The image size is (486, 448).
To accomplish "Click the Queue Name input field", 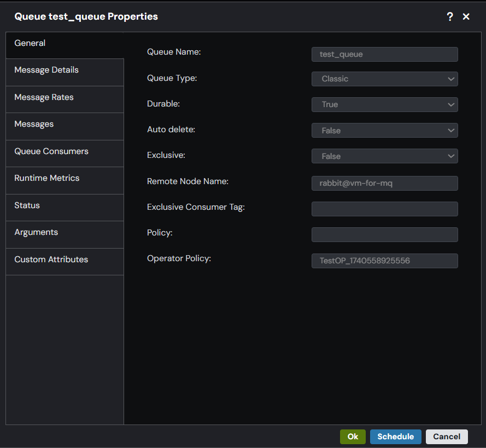I will point(384,54).
